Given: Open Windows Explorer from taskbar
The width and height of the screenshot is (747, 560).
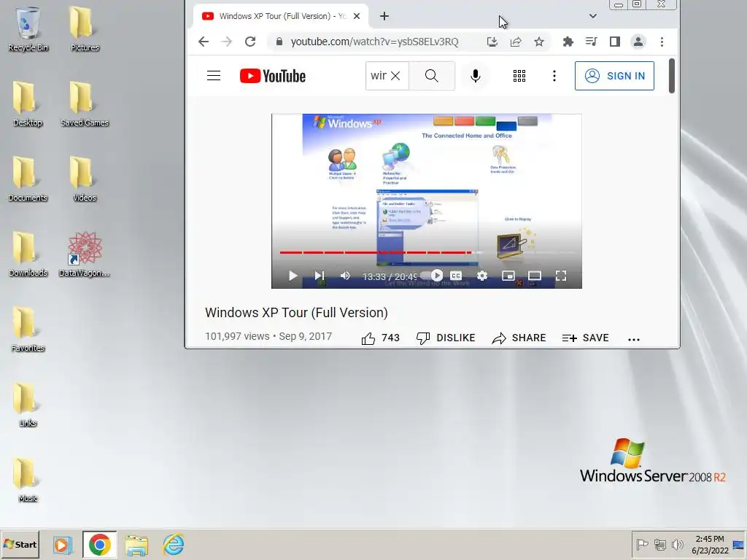Looking at the screenshot, I should pyautogui.click(x=136, y=545).
